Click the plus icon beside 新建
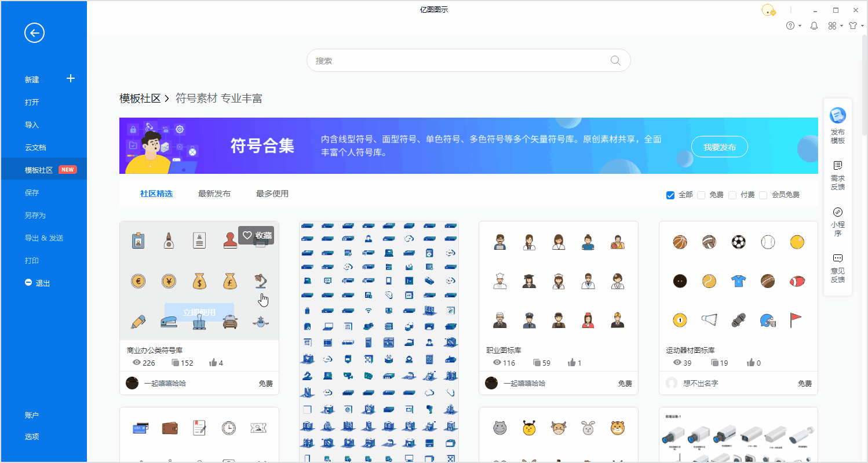This screenshot has height=463, width=868. 71,78
